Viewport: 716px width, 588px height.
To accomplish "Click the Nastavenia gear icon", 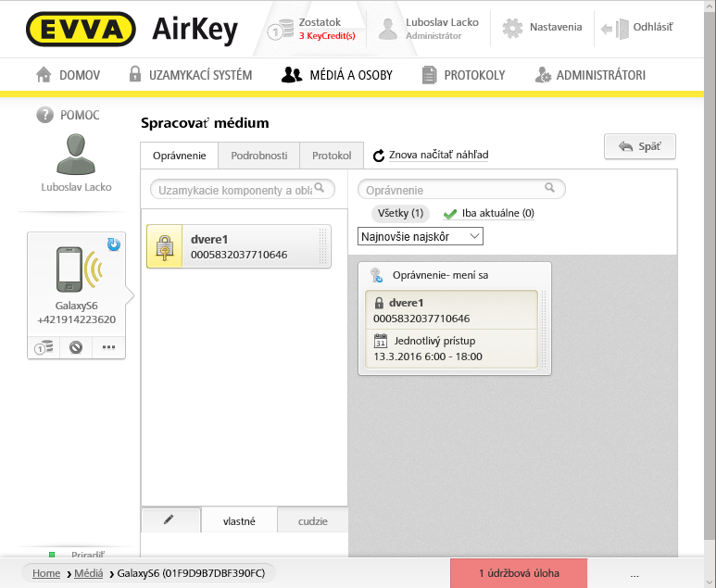I will (x=512, y=28).
